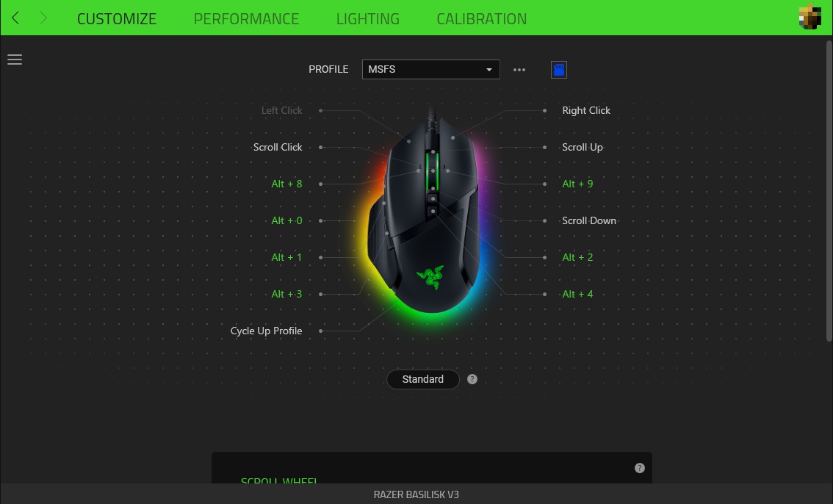Go forward with the right arrow
The width and height of the screenshot is (833, 504).
click(43, 18)
